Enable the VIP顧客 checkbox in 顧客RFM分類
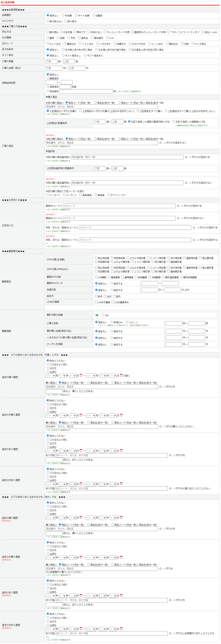Image resolution: width=221 pixels, height=644 pixels. click(x=96, y=277)
